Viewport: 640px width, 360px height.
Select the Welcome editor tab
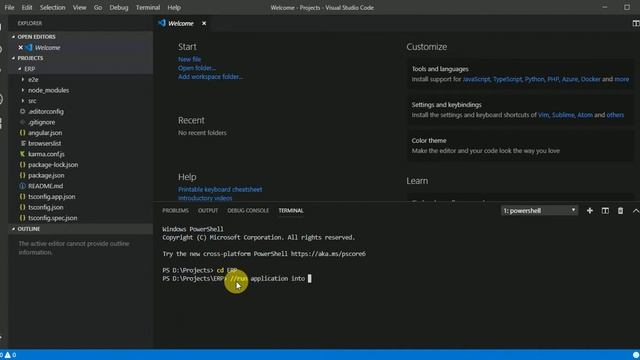coord(181,23)
